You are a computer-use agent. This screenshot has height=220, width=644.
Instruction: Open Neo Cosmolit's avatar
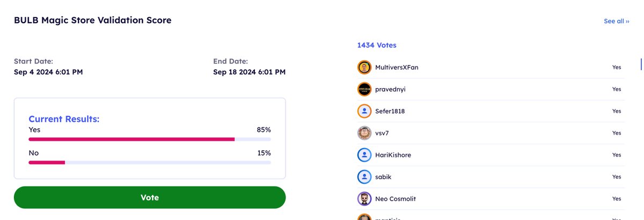[364, 199]
